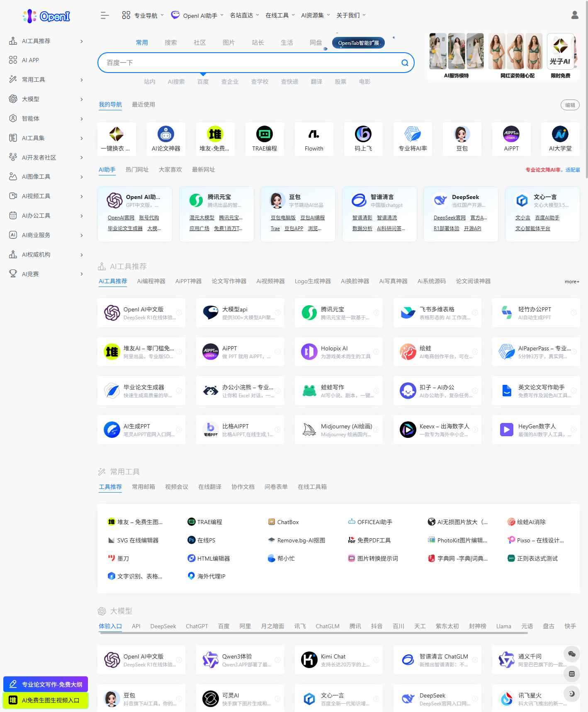The width and height of the screenshot is (588, 712).
Task: Switch to the Ai编程神器 tab
Action: 151,281
